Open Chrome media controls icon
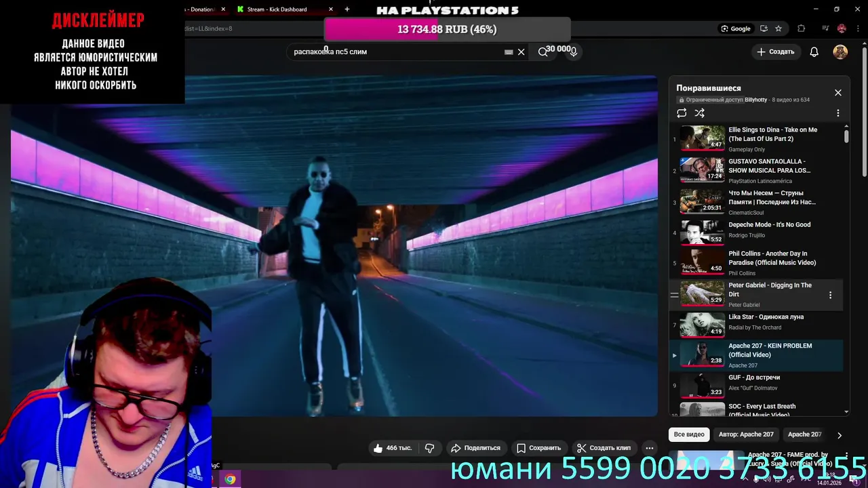Screen dimensions: 868x488 coord(825,28)
